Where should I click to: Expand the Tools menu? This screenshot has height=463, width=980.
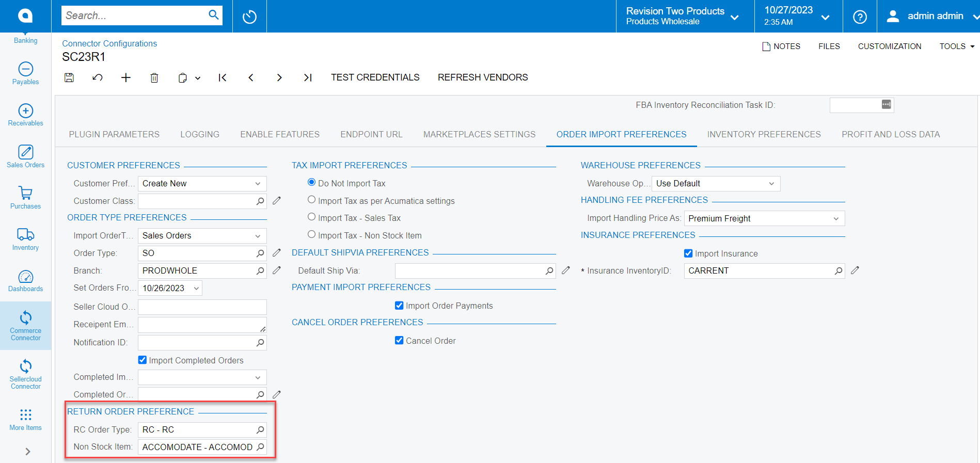pyautogui.click(x=957, y=46)
